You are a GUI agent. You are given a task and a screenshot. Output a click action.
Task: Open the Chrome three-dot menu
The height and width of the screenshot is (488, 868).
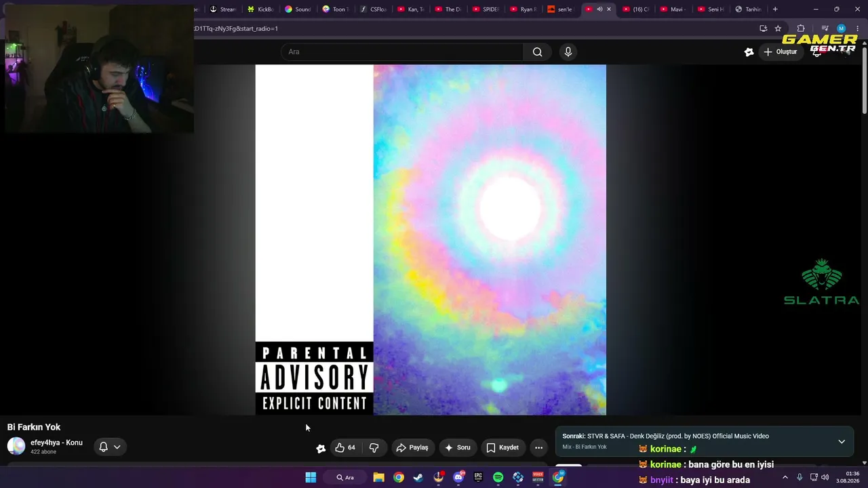coord(858,28)
